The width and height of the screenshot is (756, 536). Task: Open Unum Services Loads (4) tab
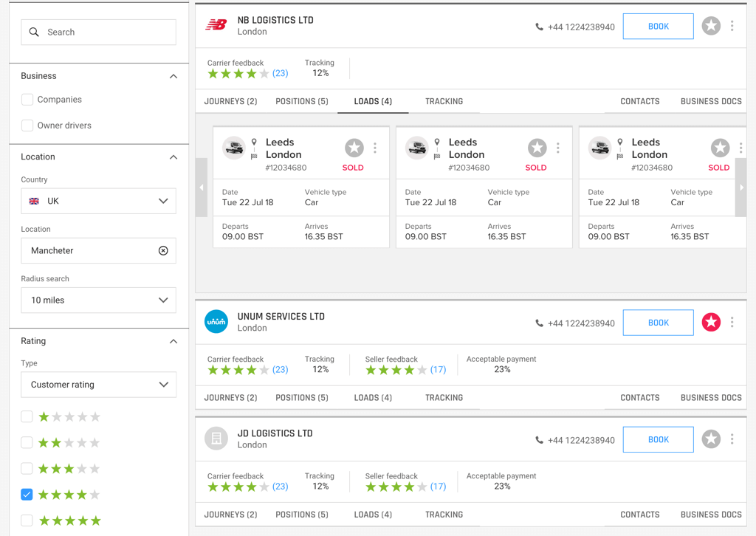pos(373,398)
